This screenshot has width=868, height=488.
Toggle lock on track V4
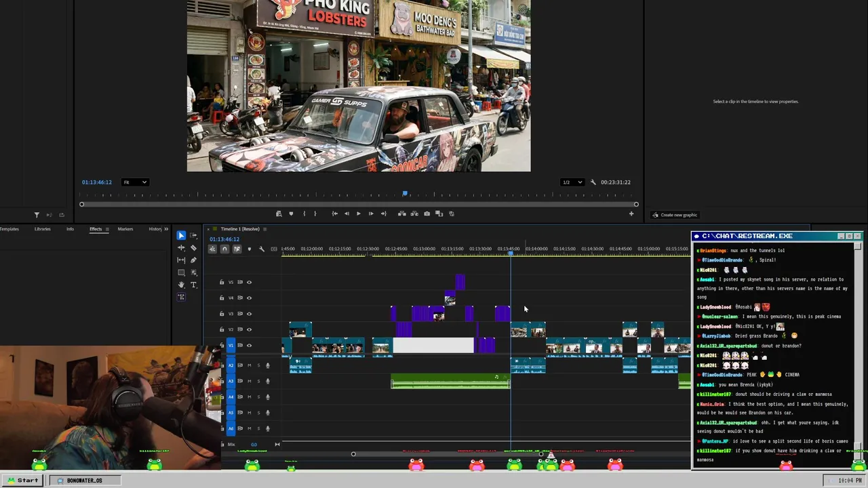tap(222, 298)
